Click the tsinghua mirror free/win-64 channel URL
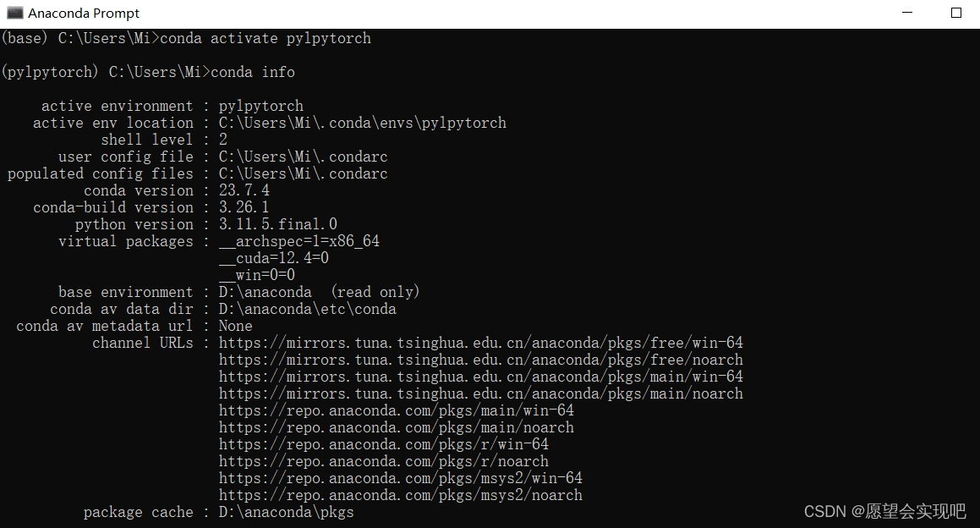This screenshot has height=528, width=980. coord(480,343)
